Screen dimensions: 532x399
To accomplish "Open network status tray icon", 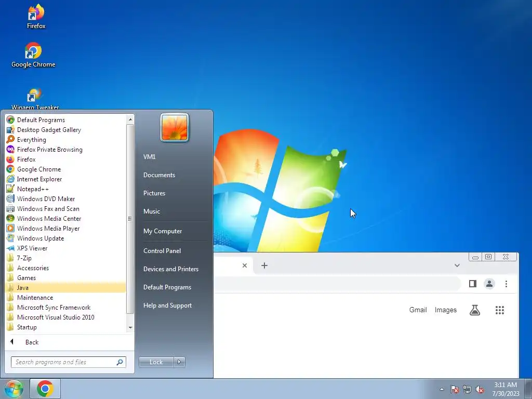I will point(467,389).
